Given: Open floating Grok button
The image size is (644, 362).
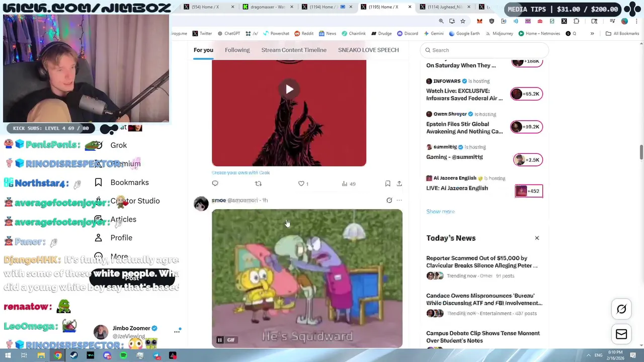Looking at the screenshot, I should [x=621, y=309].
